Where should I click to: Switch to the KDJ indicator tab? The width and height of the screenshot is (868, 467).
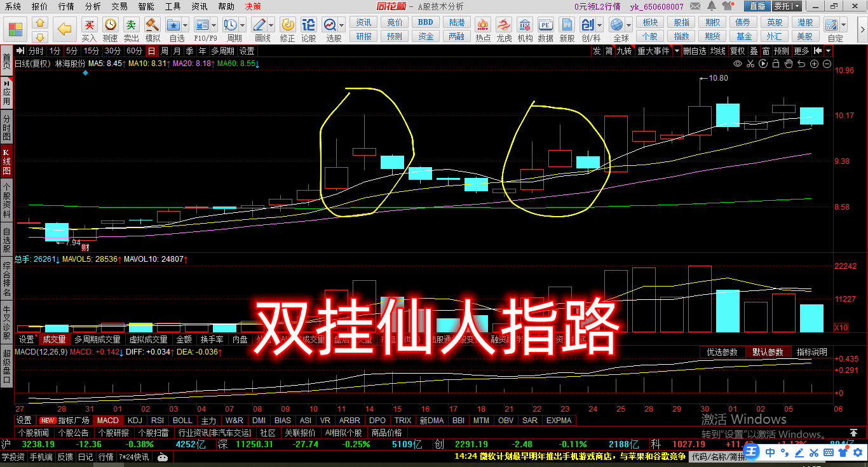[135, 420]
